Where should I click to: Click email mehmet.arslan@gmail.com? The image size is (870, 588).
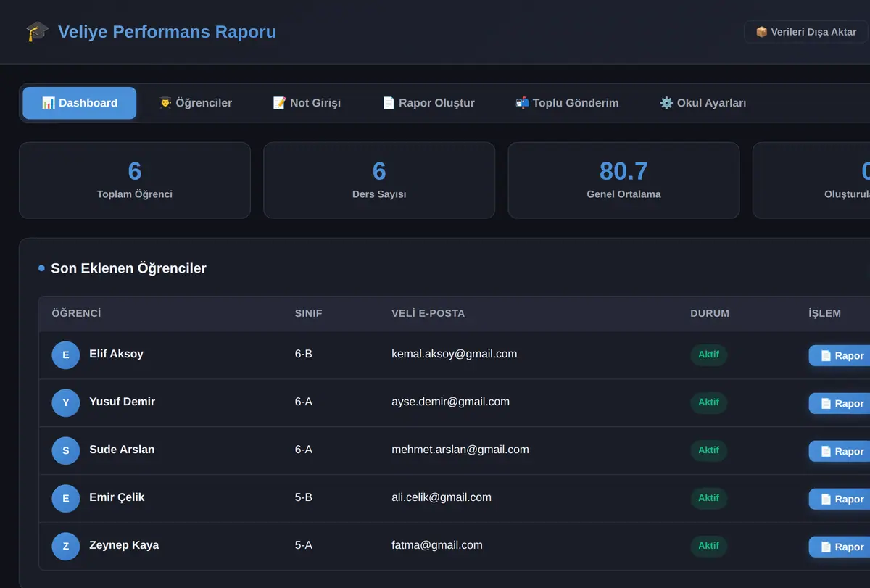[460, 450]
